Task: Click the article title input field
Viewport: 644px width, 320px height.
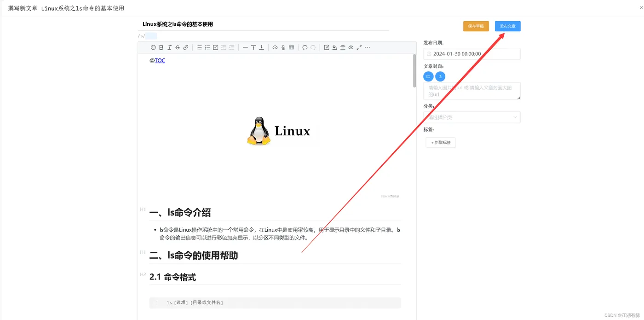Action: [x=264, y=24]
